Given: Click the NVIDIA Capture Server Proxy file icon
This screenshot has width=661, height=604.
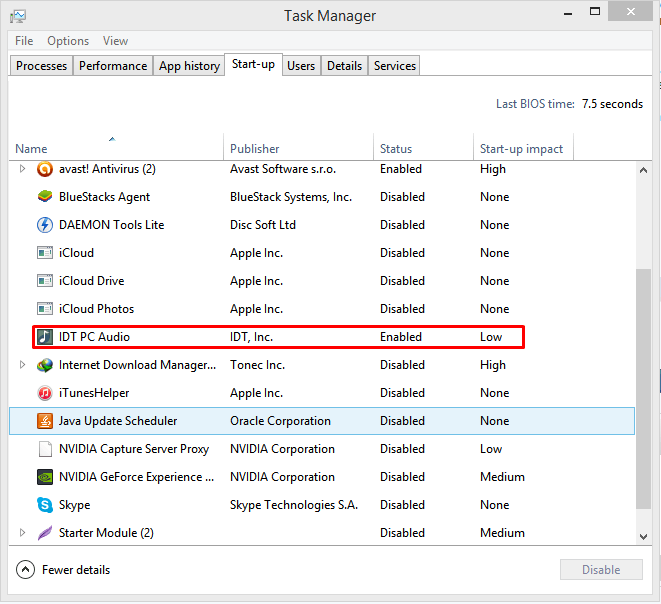Looking at the screenshot, I should 45,449.
